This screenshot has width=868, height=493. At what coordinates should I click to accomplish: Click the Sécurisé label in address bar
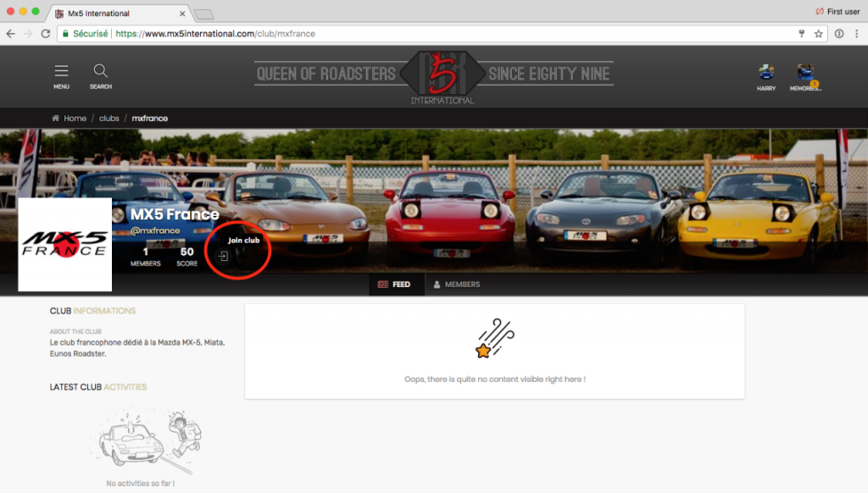click(90, 34)
